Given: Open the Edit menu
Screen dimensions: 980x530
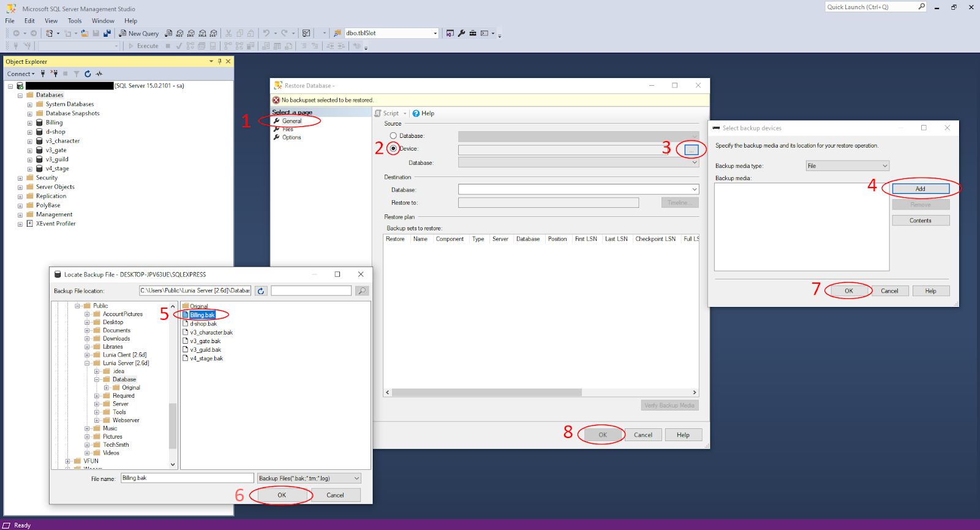Looking at the screenshot, I should [29, 21].
